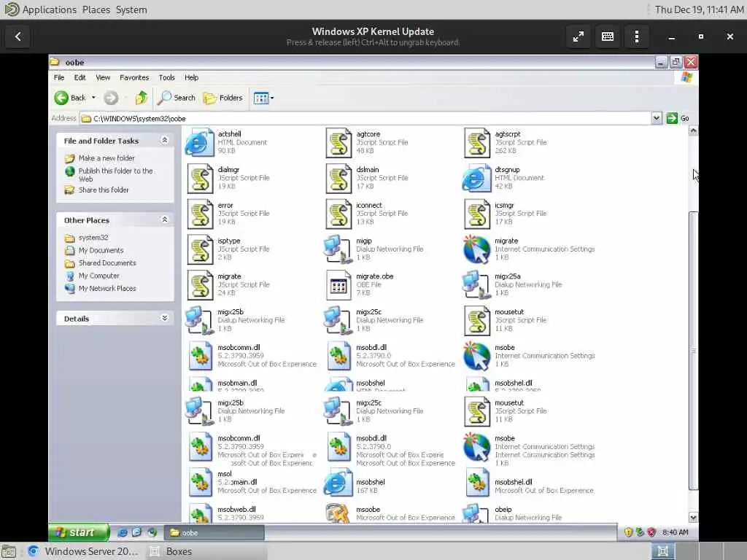Expand the Details panel

[x=164, y=318]
